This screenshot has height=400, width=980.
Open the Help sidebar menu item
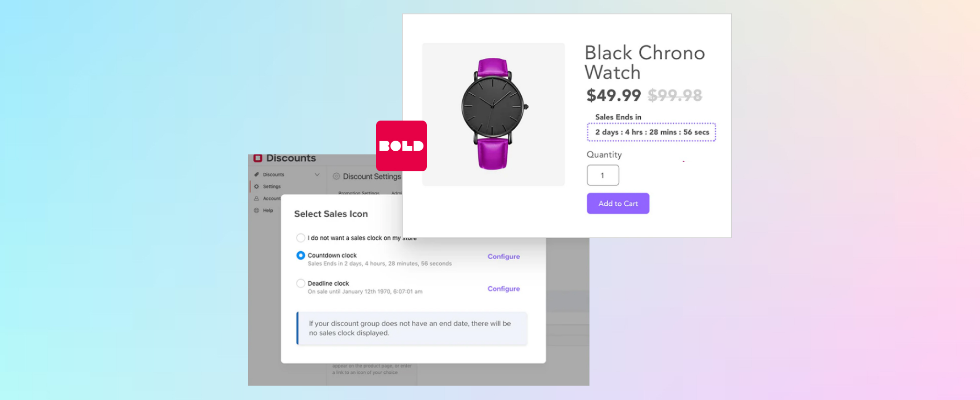(x=268, y=211)
